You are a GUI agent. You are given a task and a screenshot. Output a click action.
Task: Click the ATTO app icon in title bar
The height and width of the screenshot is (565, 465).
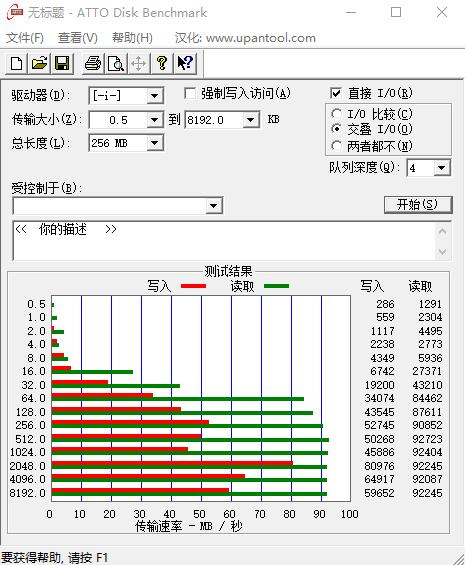[14, 13]
